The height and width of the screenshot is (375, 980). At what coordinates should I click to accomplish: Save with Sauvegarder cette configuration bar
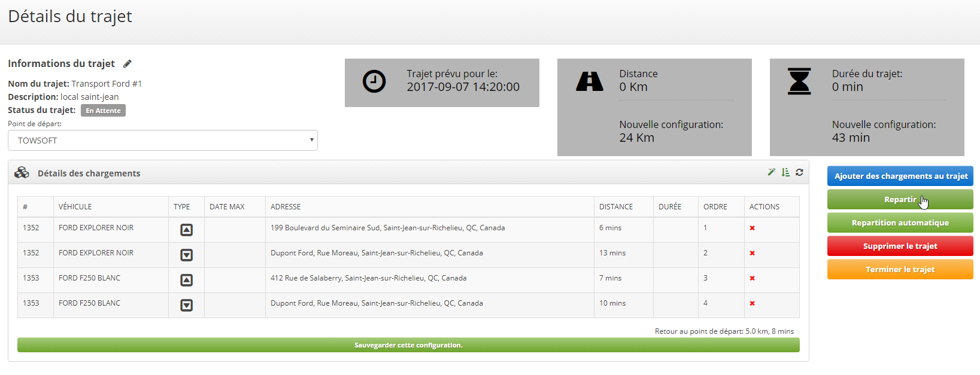[408, 345]
